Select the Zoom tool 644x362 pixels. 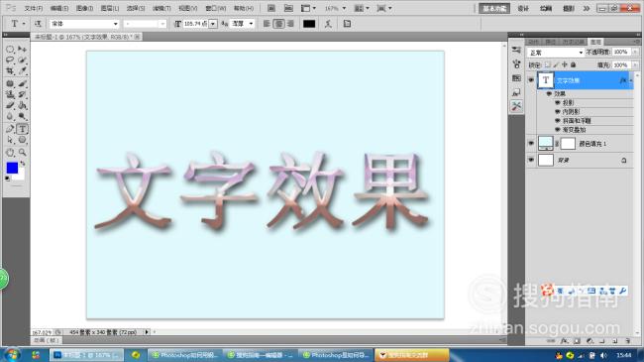tap(22, 153)
